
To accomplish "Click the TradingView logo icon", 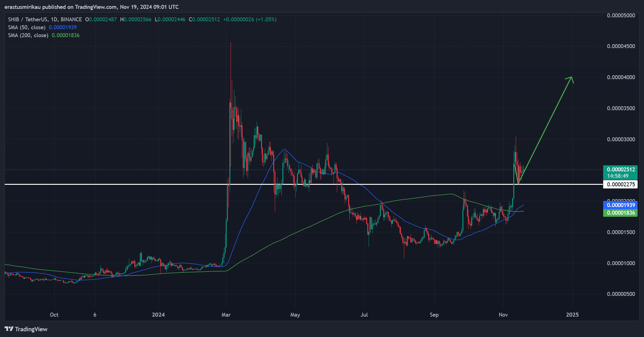I will pyautogui.click(x=9, y=329).
